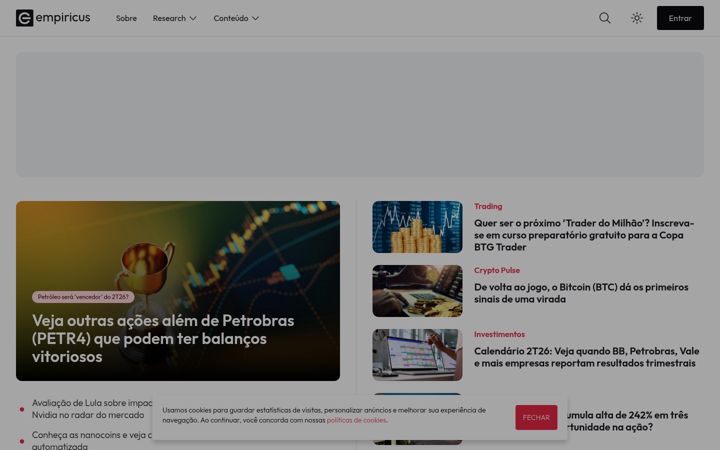Open the Bitcoin coins laptop thumbnail

(x=417, y=291)
